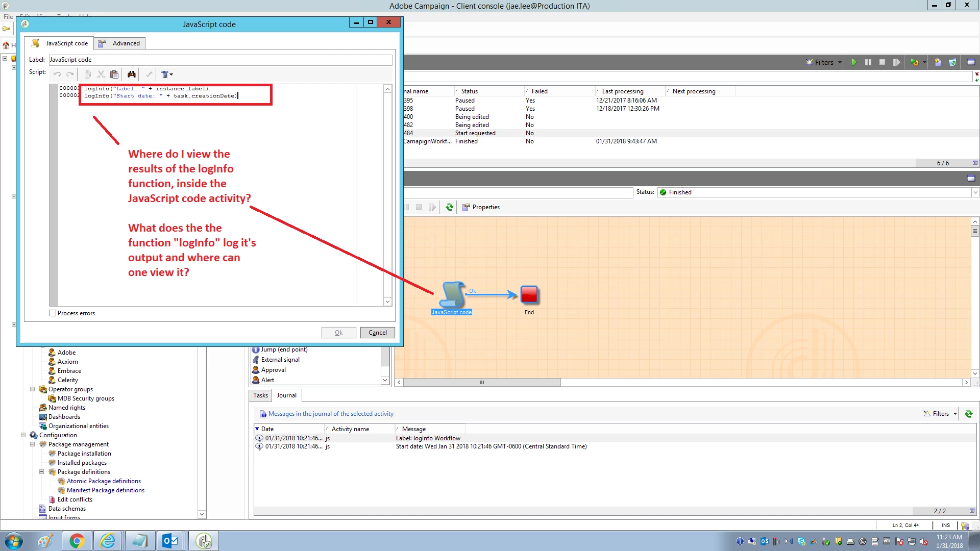Click the New document icon
980x551 pixels.
(938, 62)
